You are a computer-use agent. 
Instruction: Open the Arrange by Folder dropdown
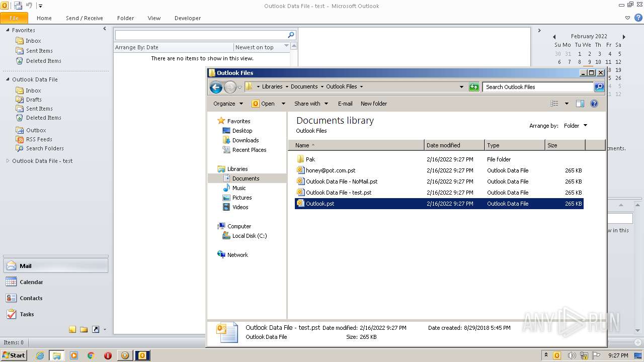(575, 126)
